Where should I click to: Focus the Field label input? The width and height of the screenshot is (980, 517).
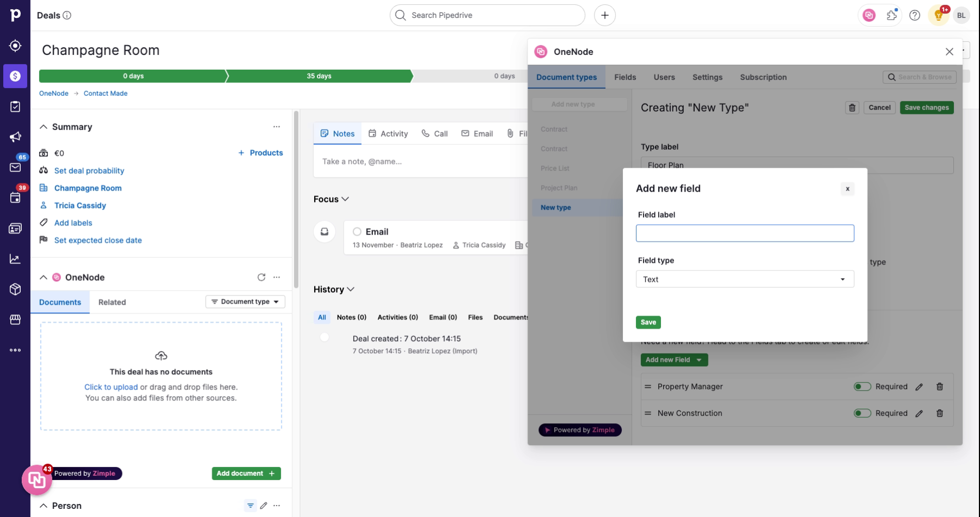pyautogui.click(x=745, y=233)
